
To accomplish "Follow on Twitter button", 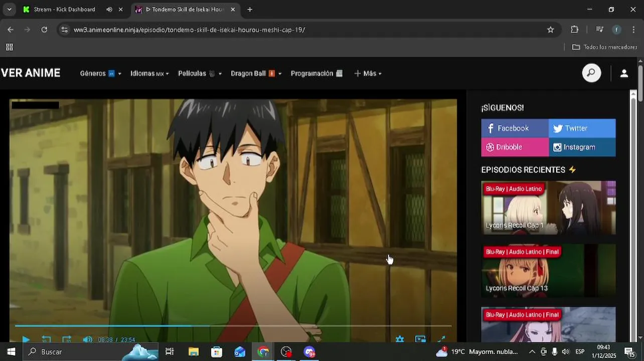I will pos(582,128).
